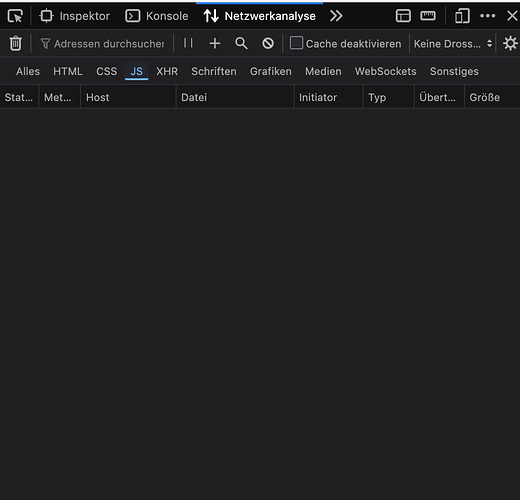The height and width of the screenshot is (500, 520).
Task: Sort by Initiator column header
Action: 328,97
